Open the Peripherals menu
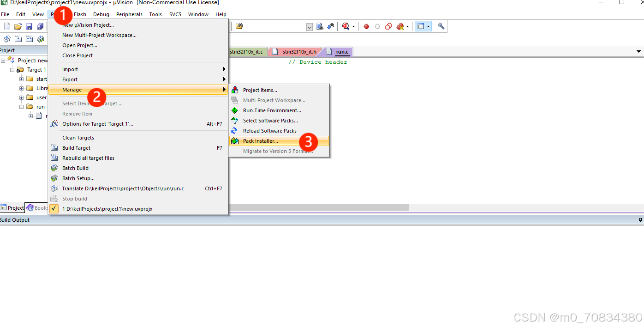Image resolution: width=644 pixels, height=328 pixels. click(130, 14)
